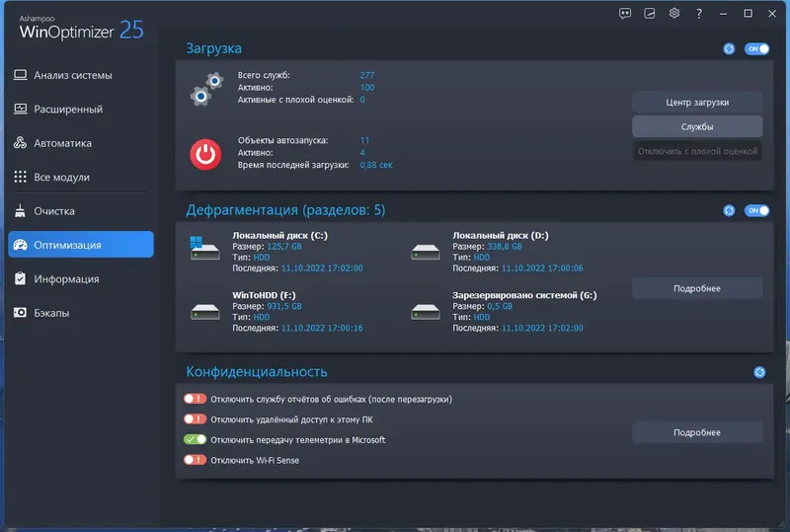Click the monitor icon beside Анализ системы

[x=20, y=75]
